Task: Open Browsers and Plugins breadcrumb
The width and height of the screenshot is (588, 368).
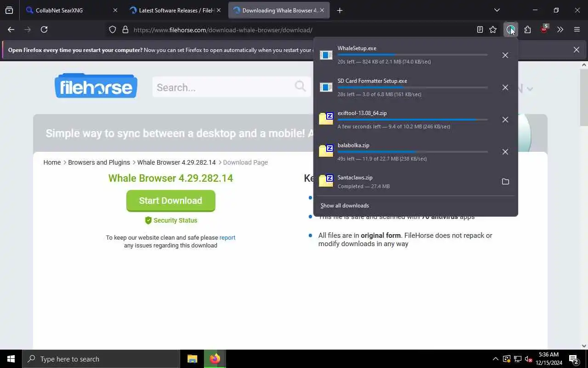Action: (99, 162)
